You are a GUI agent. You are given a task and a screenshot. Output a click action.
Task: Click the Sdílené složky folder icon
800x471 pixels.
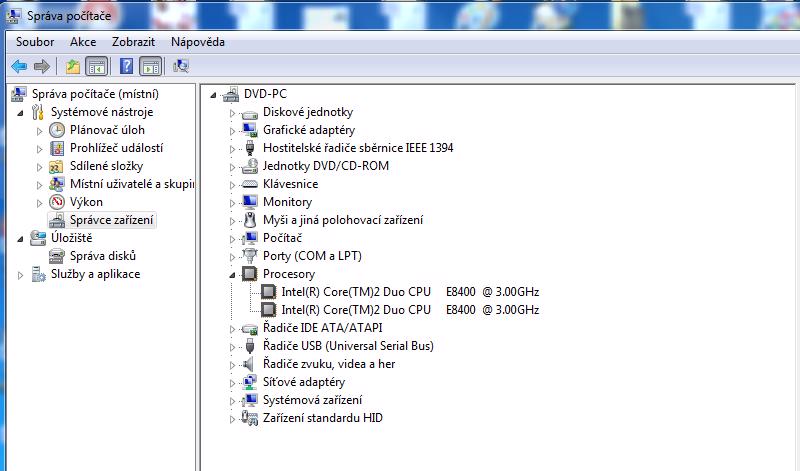click(x=56, y=166)
